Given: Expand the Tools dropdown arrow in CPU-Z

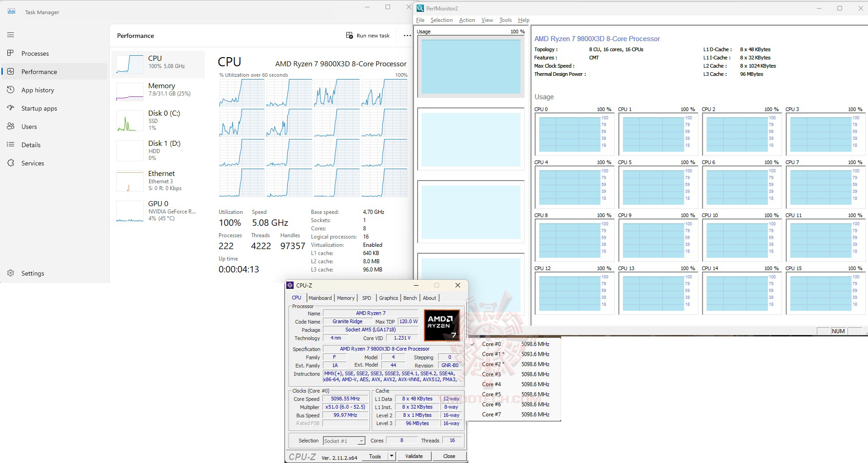Looking at the screenshot, I should [x=391, y=456].
